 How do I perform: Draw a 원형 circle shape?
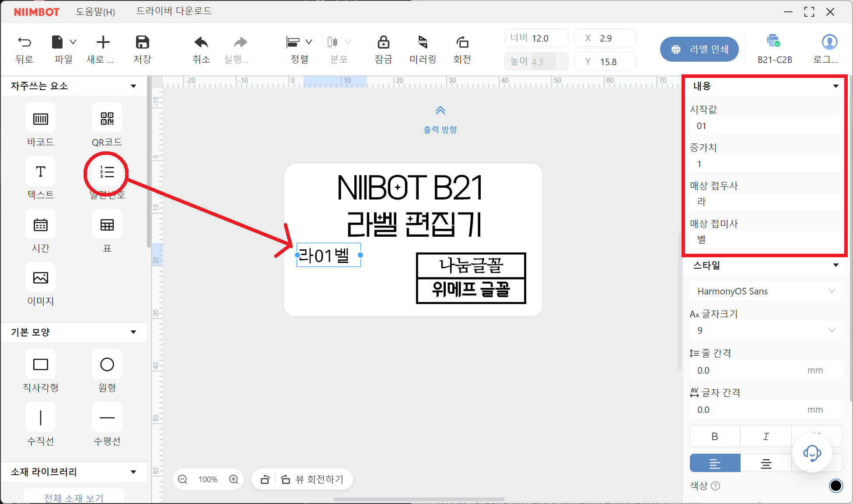point(107,364)
